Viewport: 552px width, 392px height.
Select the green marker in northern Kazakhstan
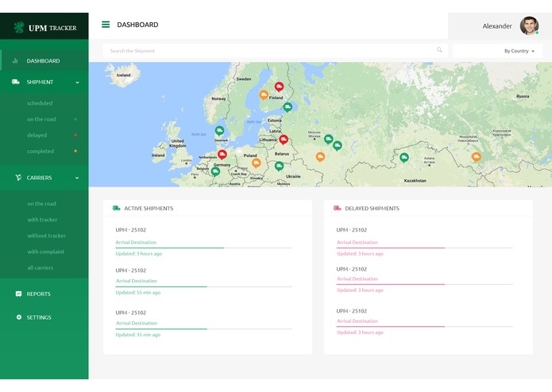coord(404,157)
